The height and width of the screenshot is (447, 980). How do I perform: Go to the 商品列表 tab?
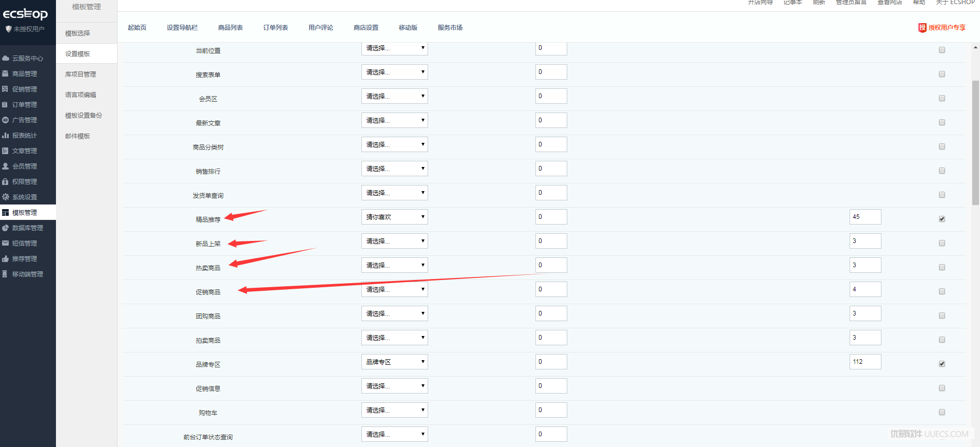coord(230,28)
